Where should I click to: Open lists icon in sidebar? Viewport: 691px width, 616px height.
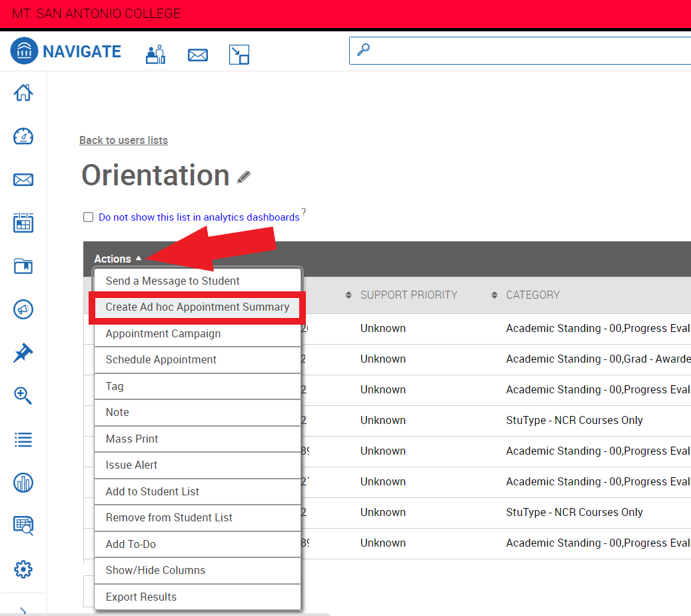[x=23, y=439]
